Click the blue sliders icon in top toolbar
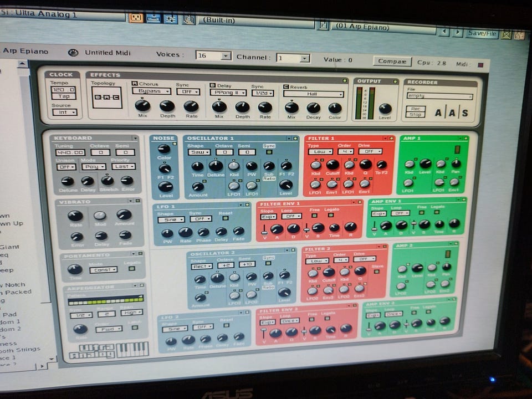Image resolution: width=532 pixels, height=399 pixels. click(x=171, y=18)
